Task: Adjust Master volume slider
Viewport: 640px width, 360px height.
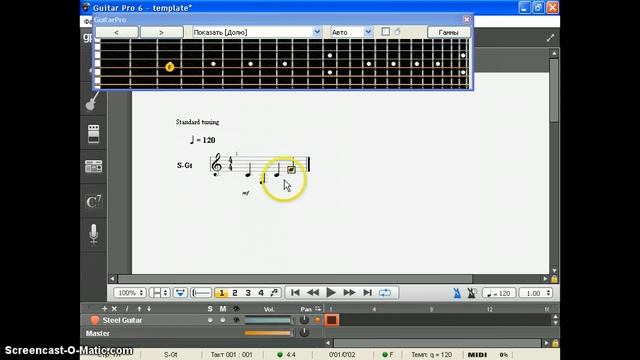Action: pyautogui.click(x=268, y=333)
